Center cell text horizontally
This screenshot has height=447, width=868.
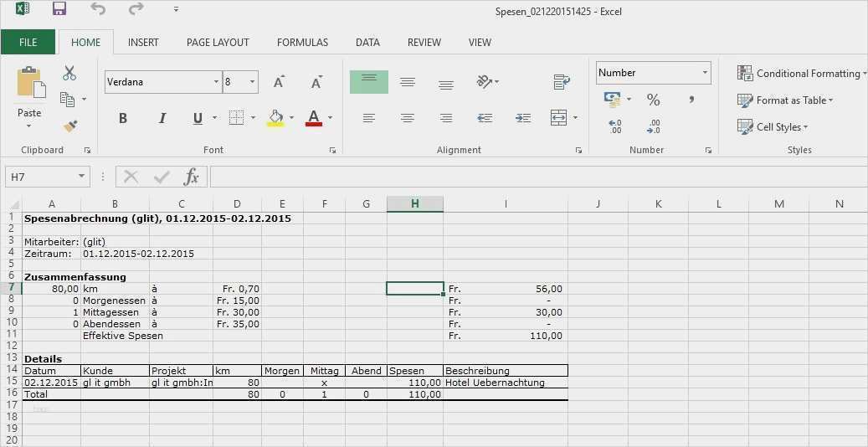pyautogui.click(x=408, y=118)
